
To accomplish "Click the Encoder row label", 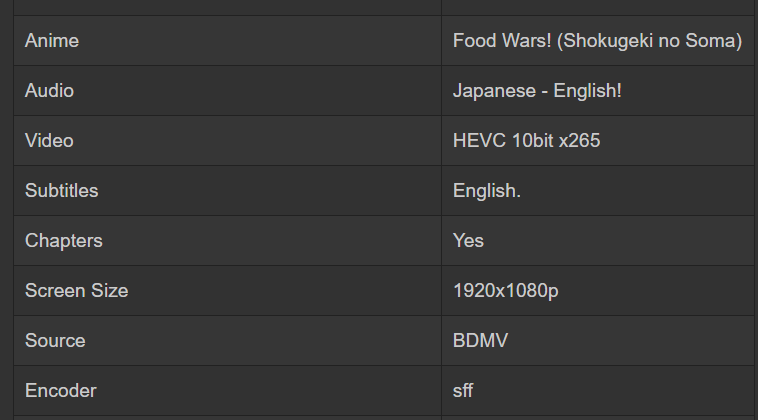I will [60, 391].
